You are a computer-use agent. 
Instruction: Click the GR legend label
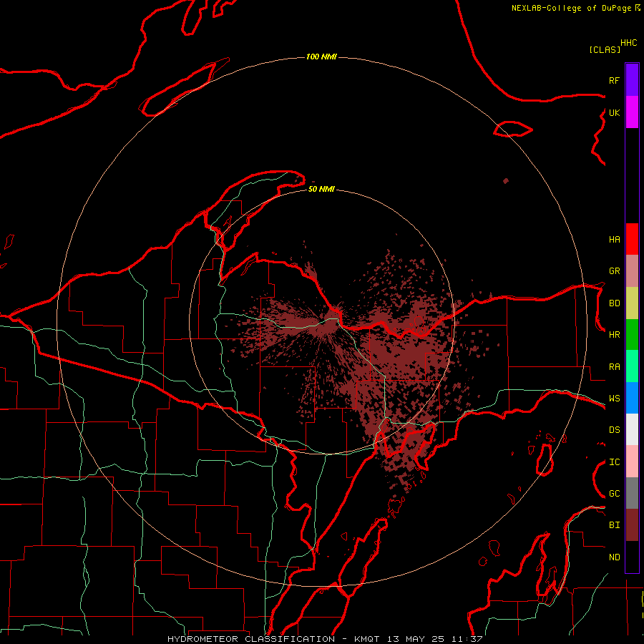(x=614, y=271)
